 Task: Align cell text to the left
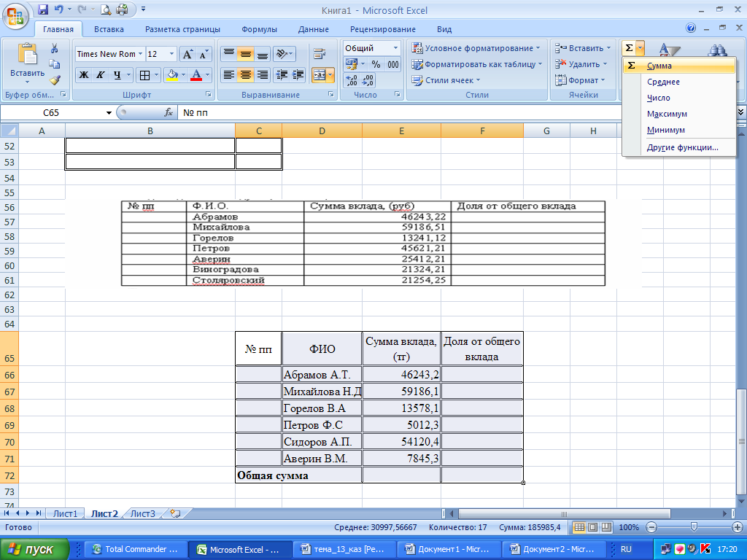(x=228, y=75)
